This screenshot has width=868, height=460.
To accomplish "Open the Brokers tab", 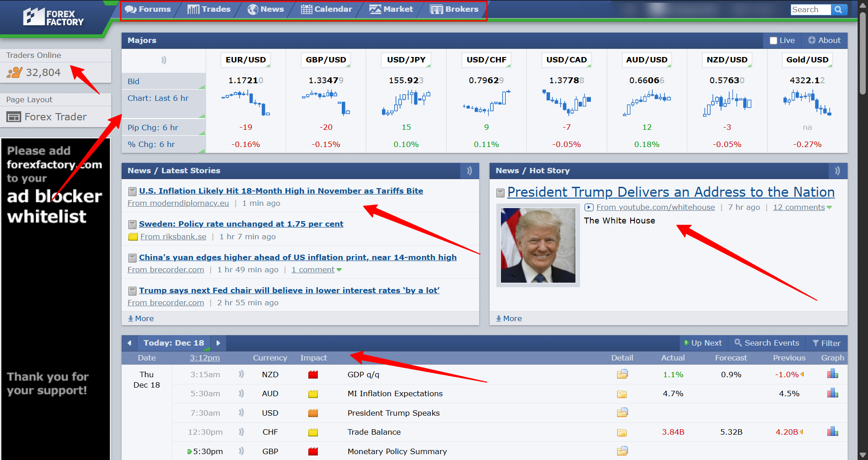I will point(454,9).
